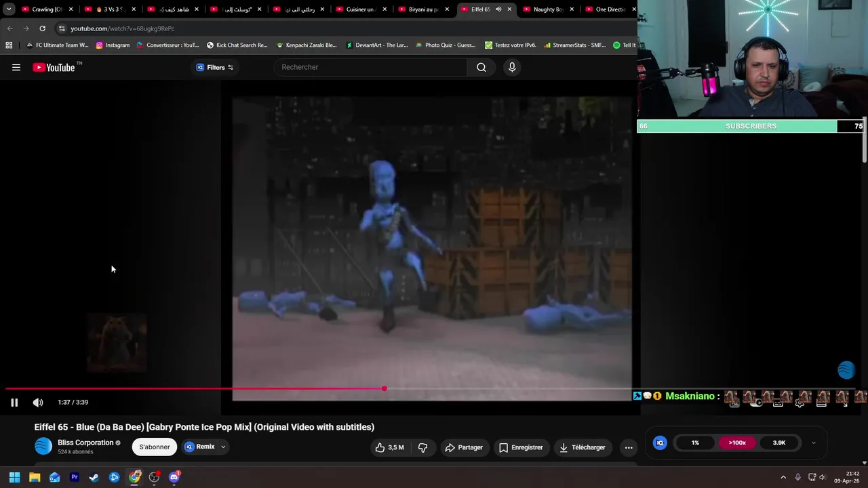Show hidden system tray icons chevron
This screenshot has height=488, width=868.
[x=783, y=477]
